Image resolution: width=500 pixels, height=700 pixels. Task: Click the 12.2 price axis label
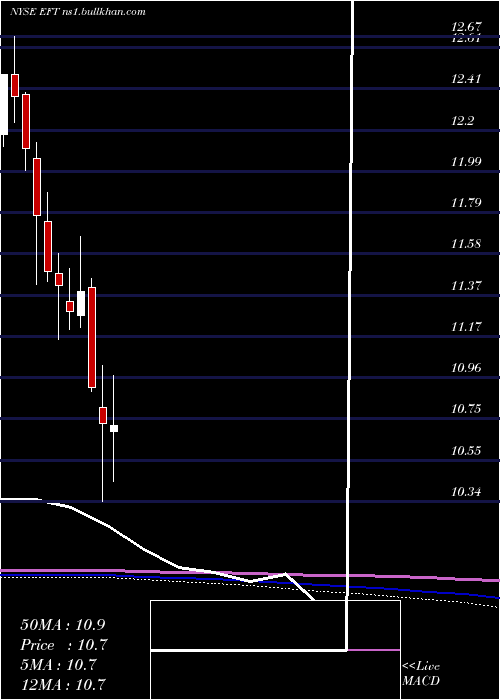coord(463,121)
